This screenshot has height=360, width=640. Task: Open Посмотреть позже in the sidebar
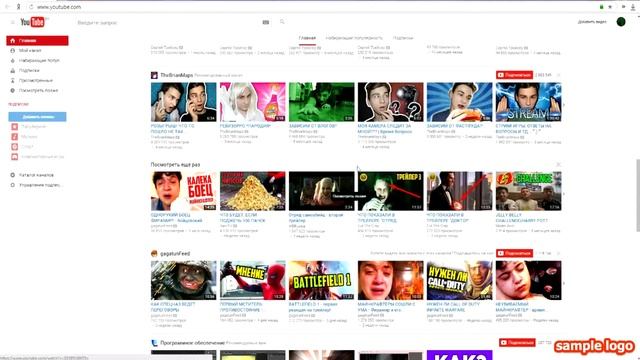pos(37,91)
